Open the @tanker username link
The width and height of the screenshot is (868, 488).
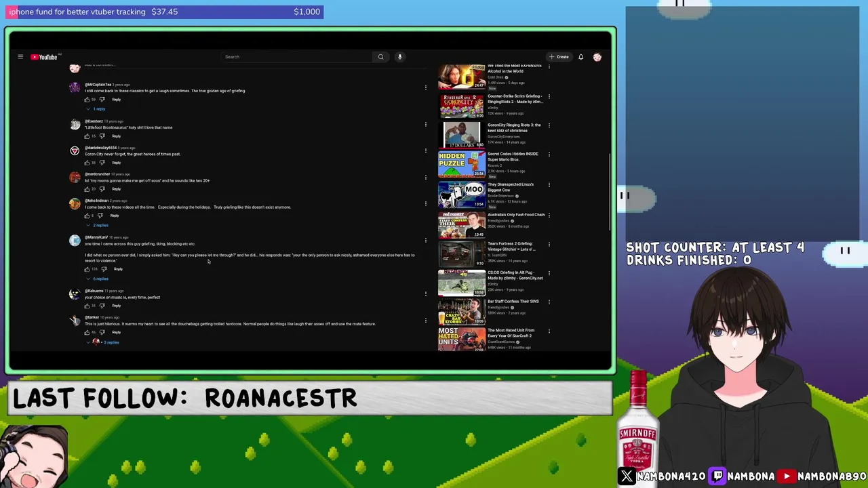(x=92, y=317)
